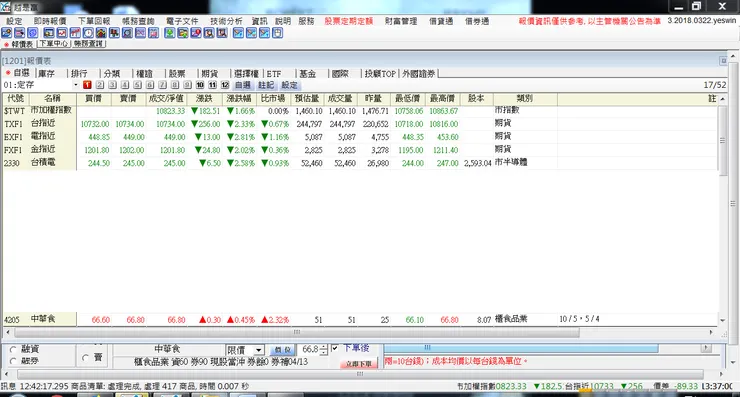Click the first icon in the top toolbar
Screen dimensions: 740x397
point(7,33)
